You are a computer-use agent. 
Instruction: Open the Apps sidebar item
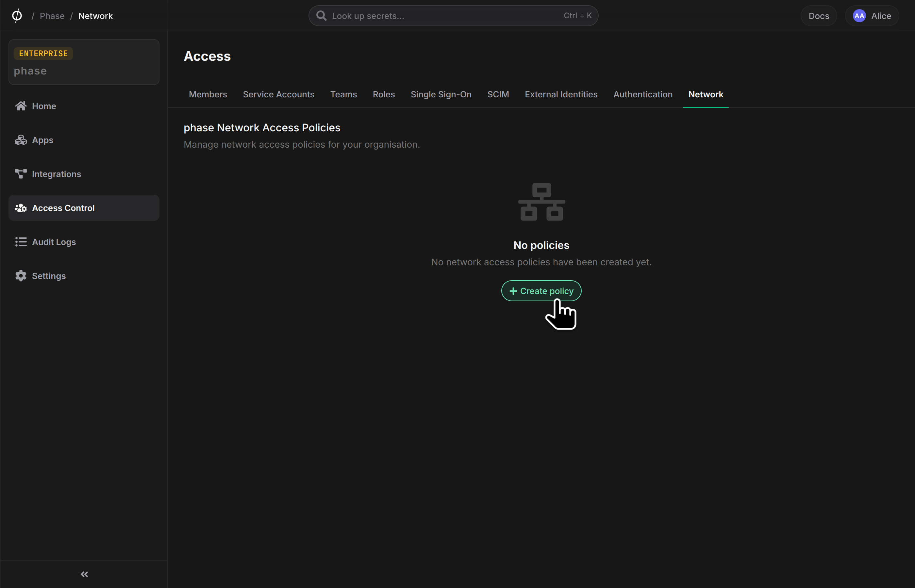click(84, 140)
